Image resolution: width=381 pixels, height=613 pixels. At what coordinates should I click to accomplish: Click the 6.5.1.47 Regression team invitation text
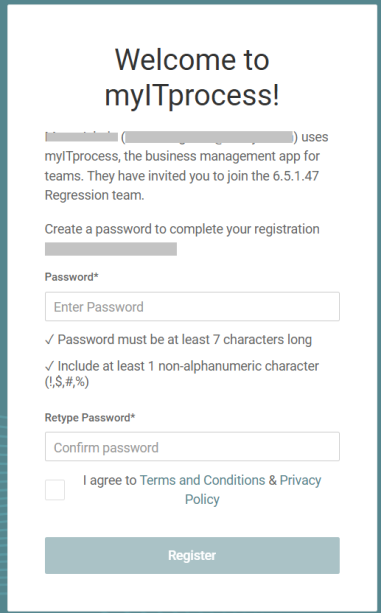[x=182, y=185]
